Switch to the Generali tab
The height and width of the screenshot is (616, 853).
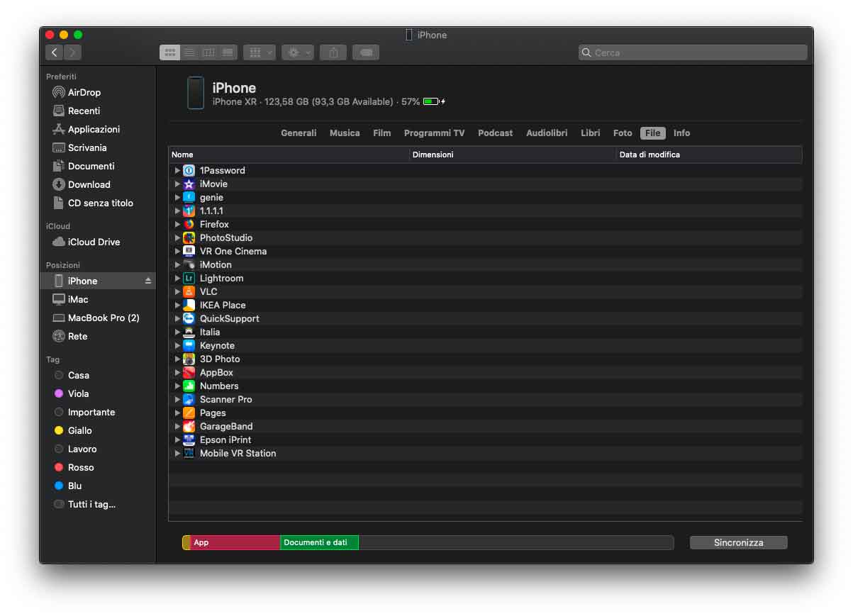click(x=299, y=133)
